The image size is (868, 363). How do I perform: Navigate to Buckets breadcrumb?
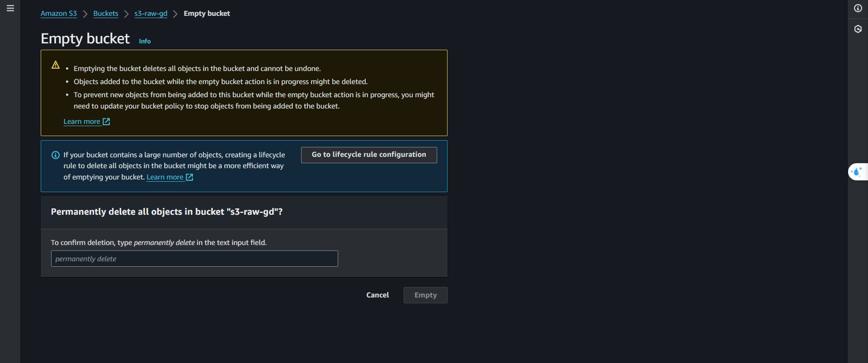[x=106, y=14]
